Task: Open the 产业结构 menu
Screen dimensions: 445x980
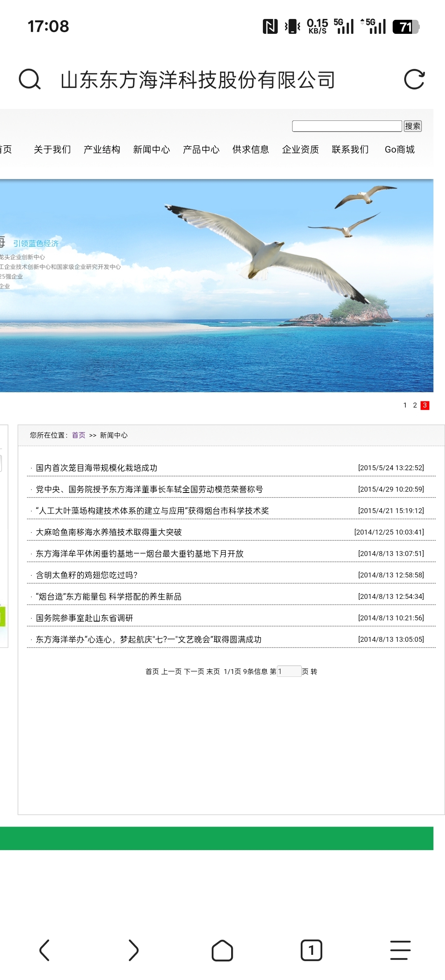Action: [102, 149]
